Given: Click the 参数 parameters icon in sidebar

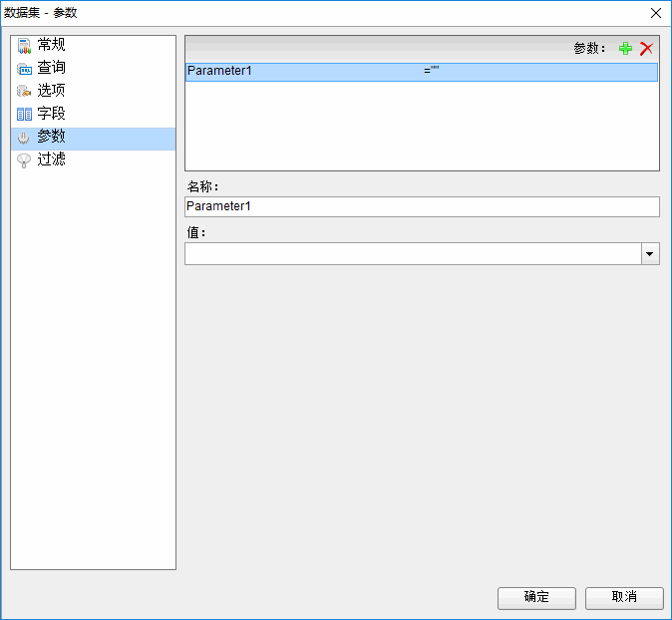Looking at the screenshot, I should (24, 138).
